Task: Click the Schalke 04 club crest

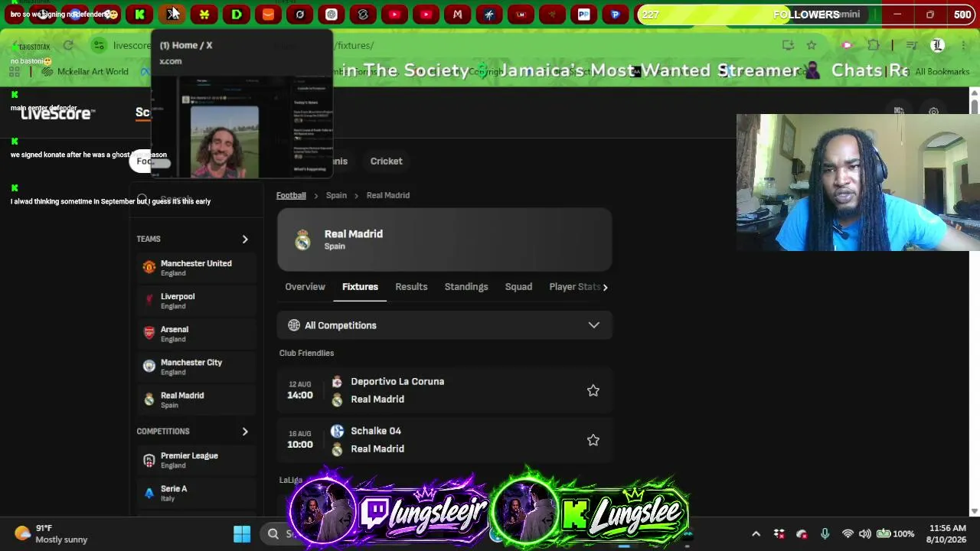Action: [x=337, y=431]
